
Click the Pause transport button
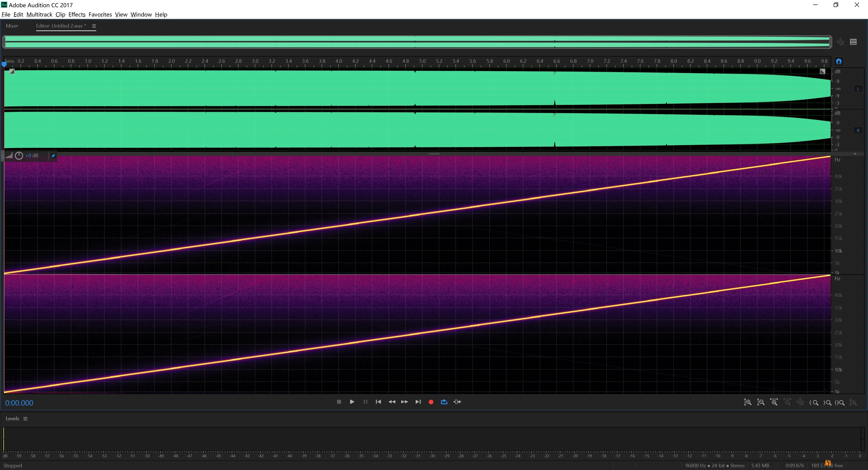pos(365,402)
